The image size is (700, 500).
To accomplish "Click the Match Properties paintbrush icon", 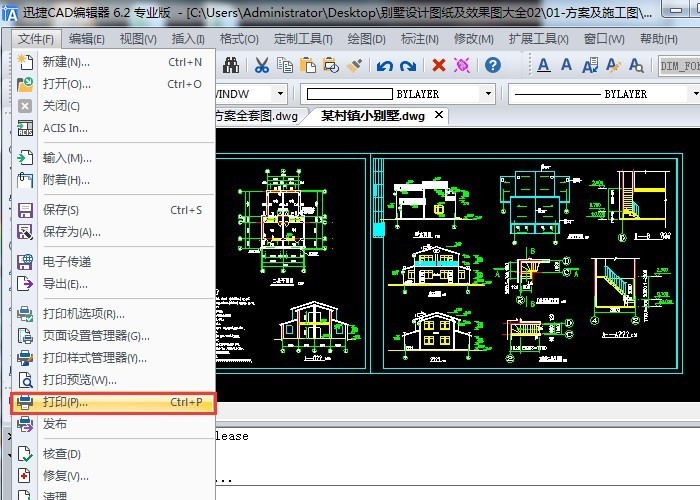I will (x=354, y=66).
